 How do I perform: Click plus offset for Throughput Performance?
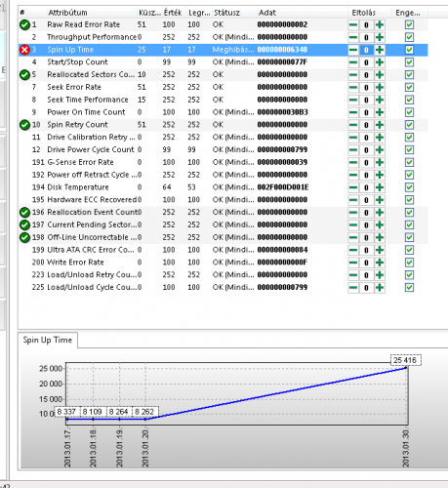click(380, 37)
